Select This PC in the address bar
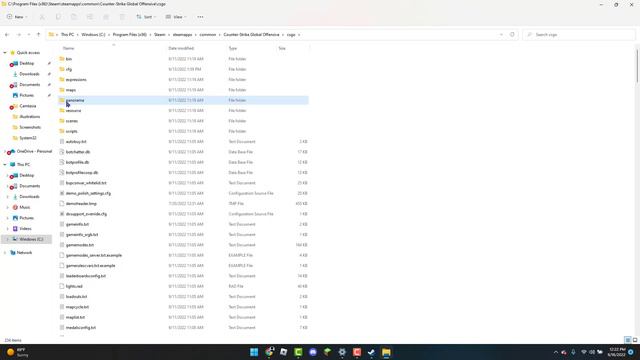This screenshot has width=640, height=360. [67, 35]
